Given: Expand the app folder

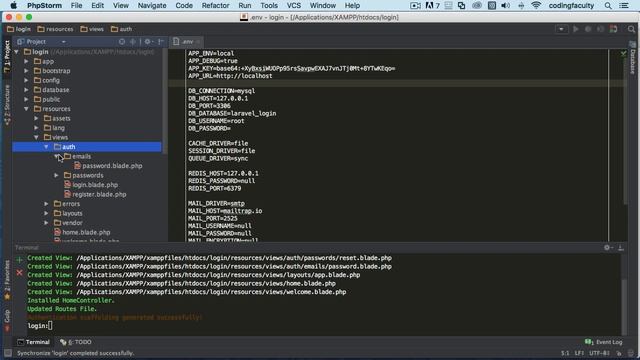Looking at the screenshot, I should (x=27, y=61).
